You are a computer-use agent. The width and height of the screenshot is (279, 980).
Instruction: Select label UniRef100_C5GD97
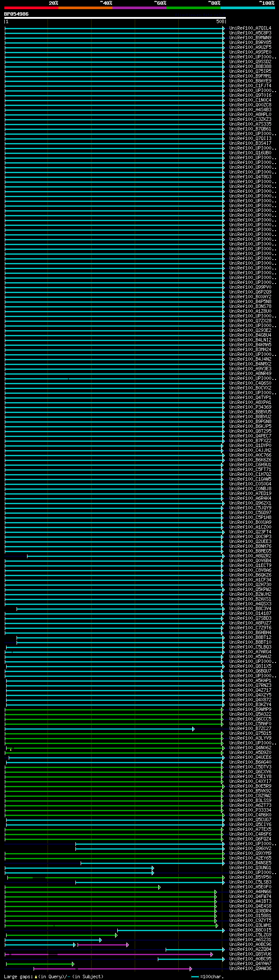pyautogui.click(x=250, y=513)
